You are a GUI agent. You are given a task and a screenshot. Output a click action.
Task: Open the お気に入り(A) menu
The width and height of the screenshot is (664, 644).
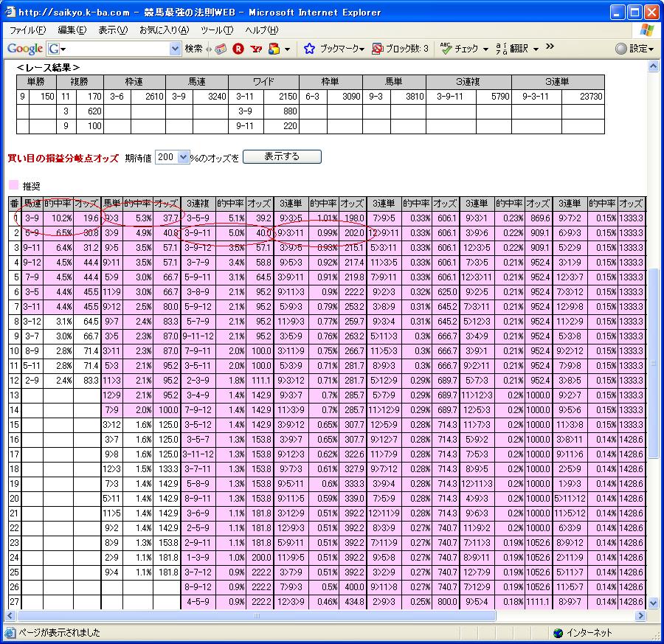[165, 30]
